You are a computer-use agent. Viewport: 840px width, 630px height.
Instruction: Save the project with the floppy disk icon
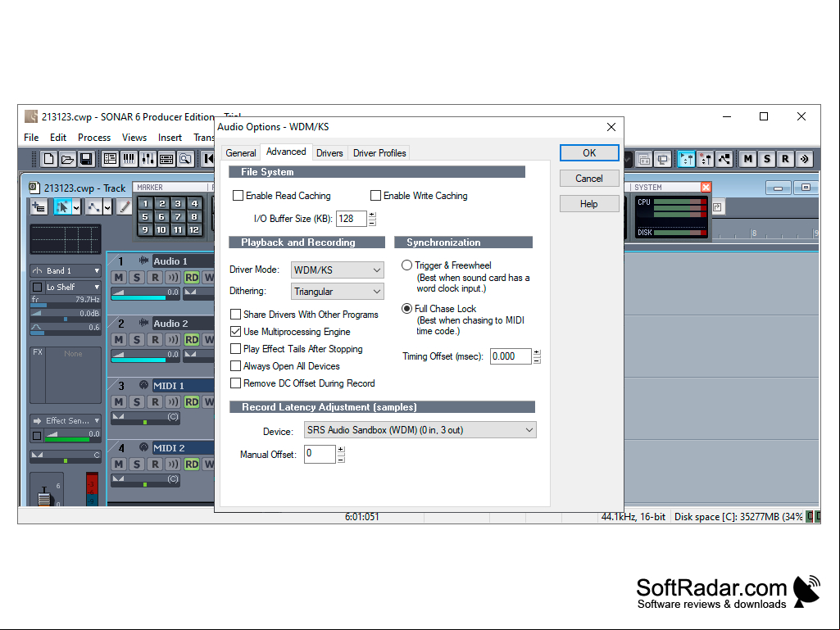[86, 159]
